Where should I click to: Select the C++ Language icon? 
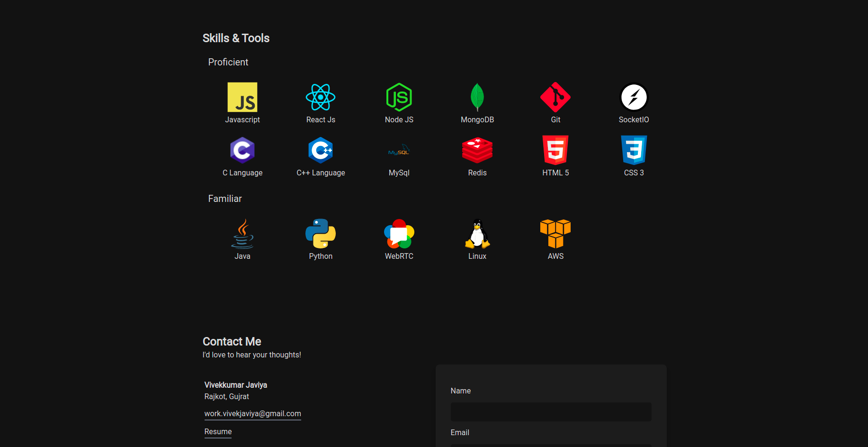(x=321, y=150)
